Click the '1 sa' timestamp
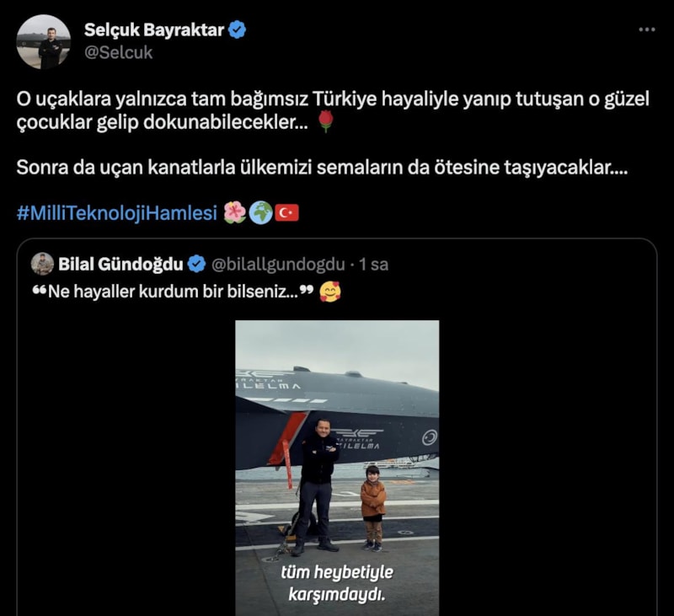 (373, 265)
